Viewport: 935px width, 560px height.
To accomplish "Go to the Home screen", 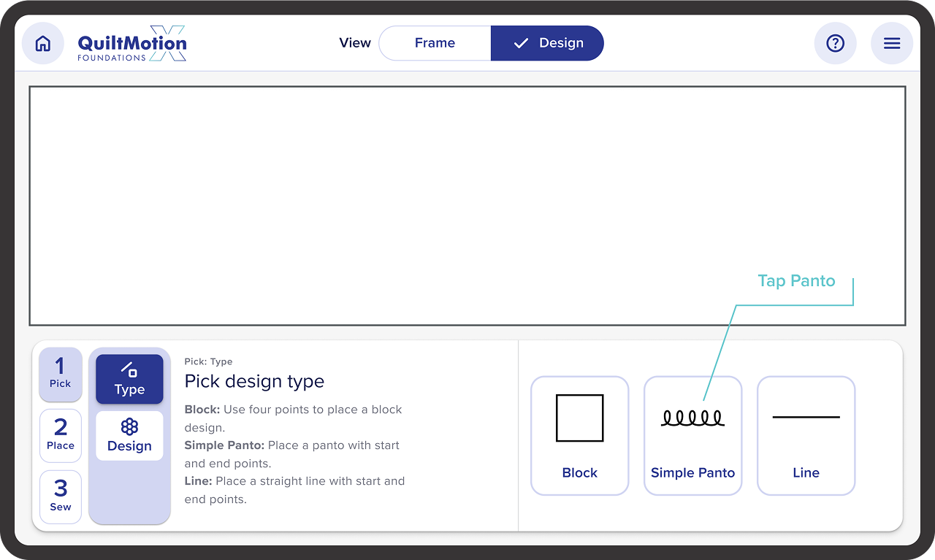I will 43,44.
